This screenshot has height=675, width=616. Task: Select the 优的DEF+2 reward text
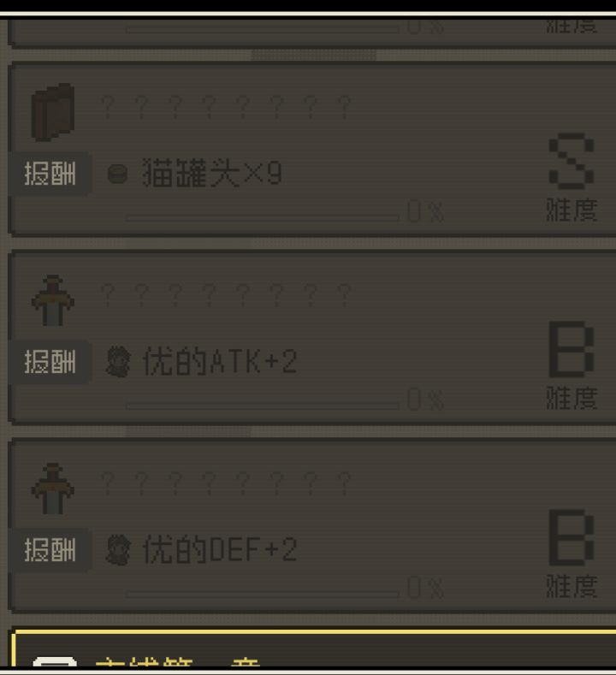[220, 550]
